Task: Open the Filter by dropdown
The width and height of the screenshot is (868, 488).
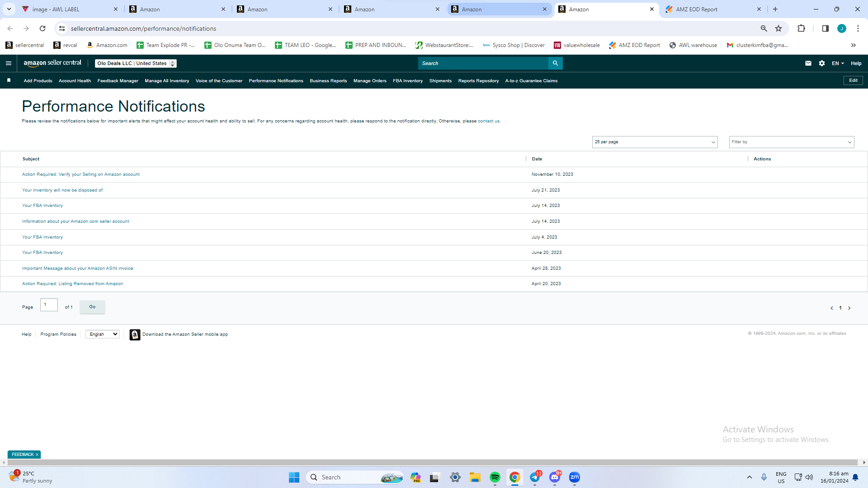Action: pos(792,142)
